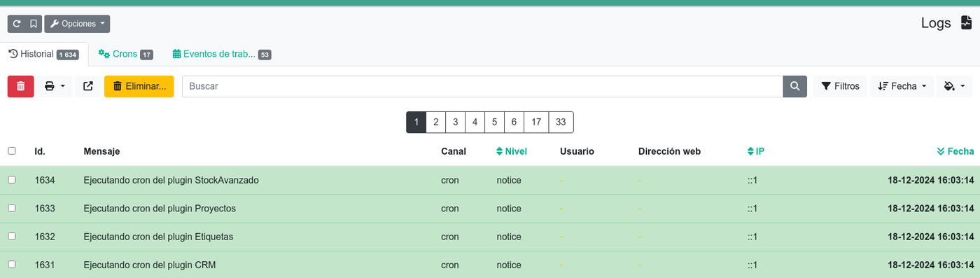Click the Canal column header
Viewport: 980px width, 278px height.
coord(454,151)
